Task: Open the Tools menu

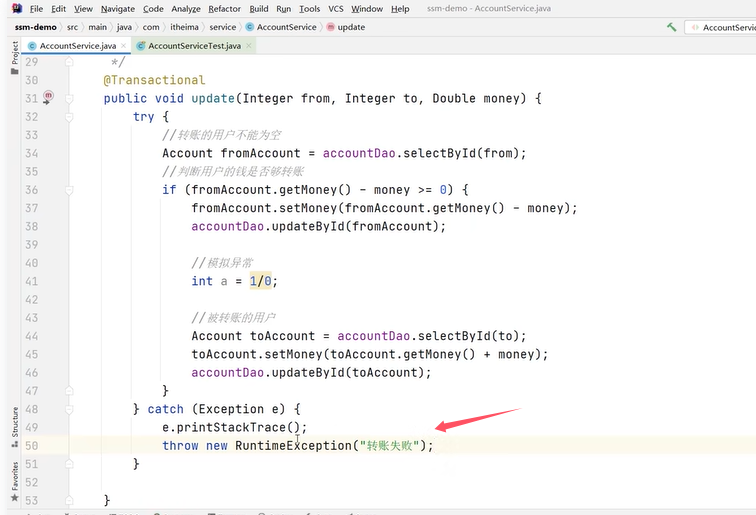Action: pyautogui.click(x=309, y=9)
